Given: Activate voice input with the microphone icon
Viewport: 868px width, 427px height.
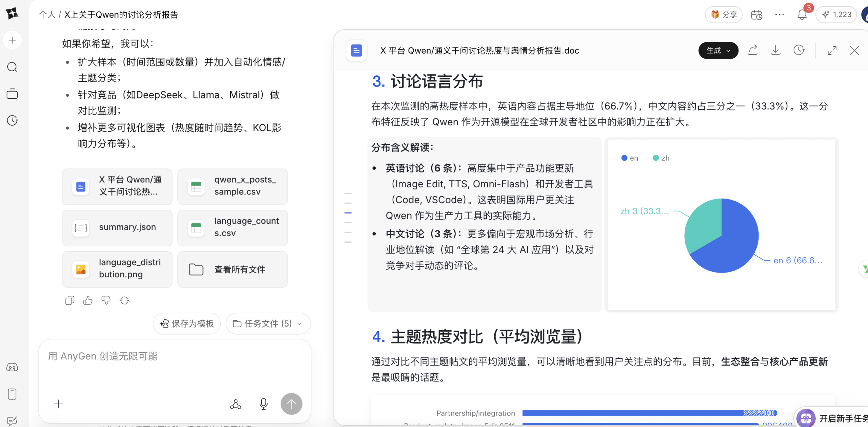Looking at the screenshot, I should pos(263,404).
